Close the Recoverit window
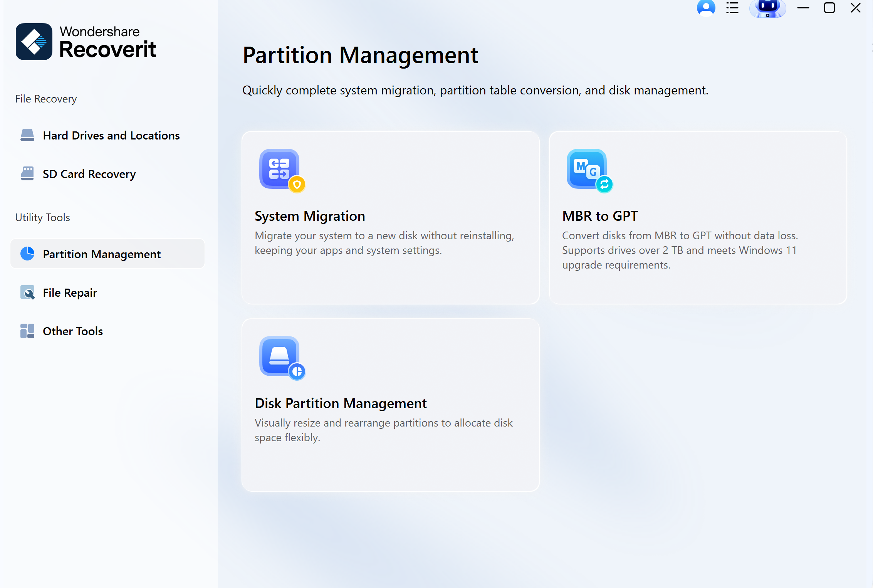Image resolution: width=873 pixels, height=588 pixels. pos(856,8)
